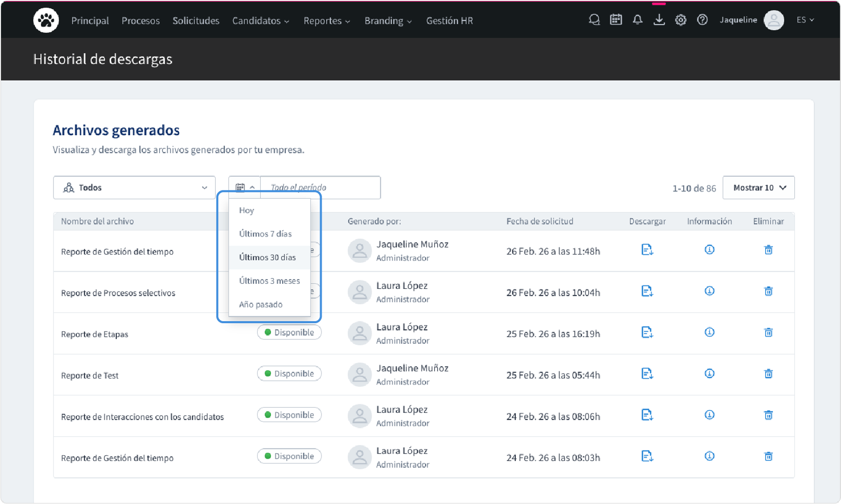Viewport: 841px width, 504px height.
Task: Open the chat messages icon in header
Action: 594,20
